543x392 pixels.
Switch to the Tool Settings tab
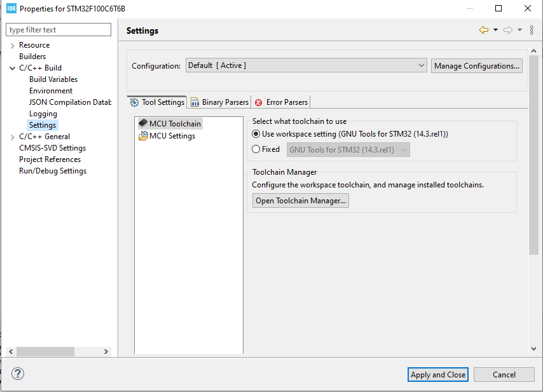pos(157,102)
